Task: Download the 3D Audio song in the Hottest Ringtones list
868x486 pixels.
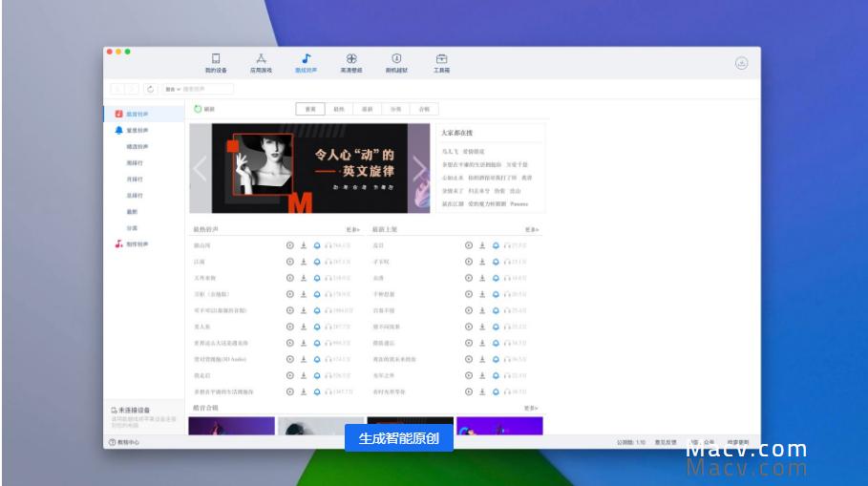Action: 304,359
